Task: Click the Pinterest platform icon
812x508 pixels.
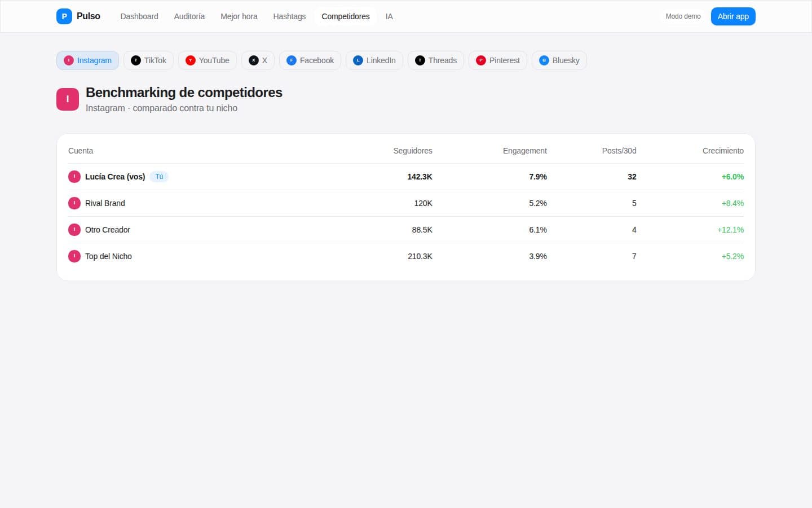Action: [481, 60]
